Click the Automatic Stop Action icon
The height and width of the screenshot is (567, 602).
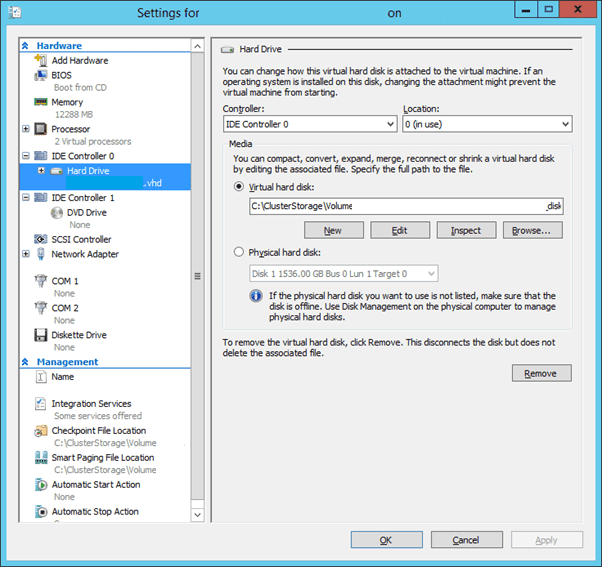[x=40, y=511]
